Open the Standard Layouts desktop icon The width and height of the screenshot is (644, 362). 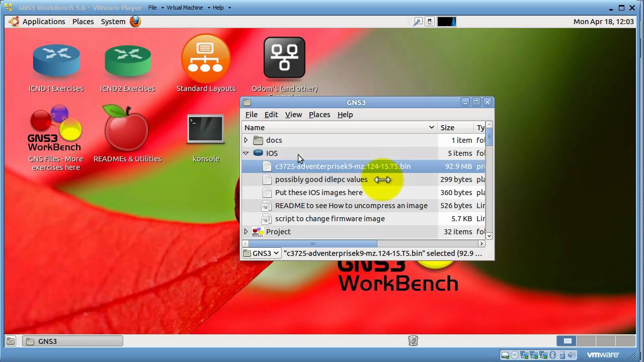tap(206, 58)
